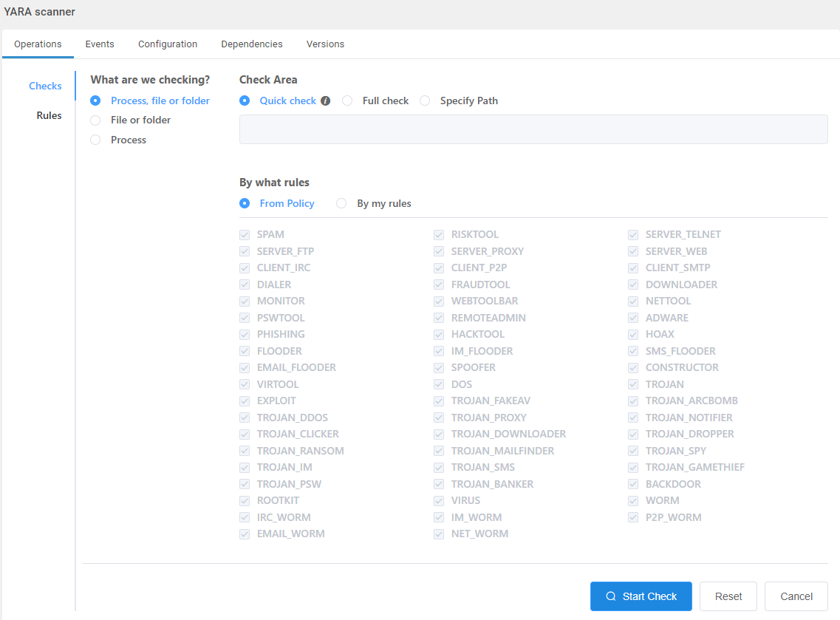This screenshot has height=620, width=840.
Task: Toggle the HACKTOOL checkbox
Action: coord(439,334)
